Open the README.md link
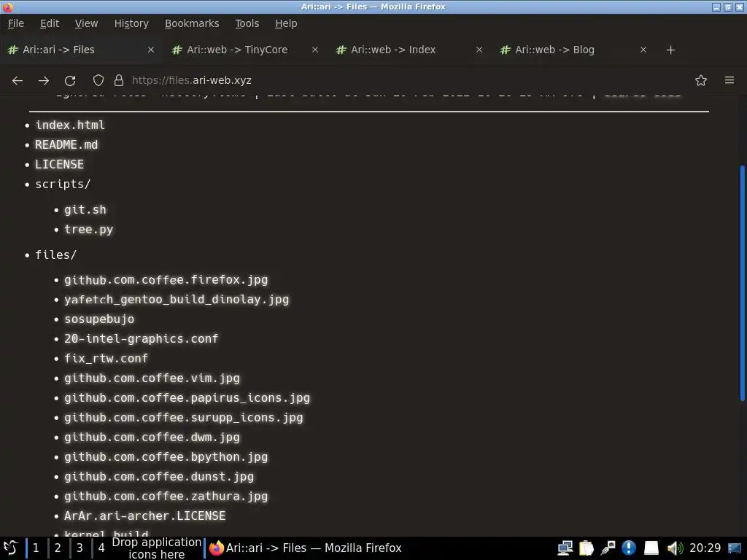The image size is (747, 560). pyautogui.click(x=66, y=145)
